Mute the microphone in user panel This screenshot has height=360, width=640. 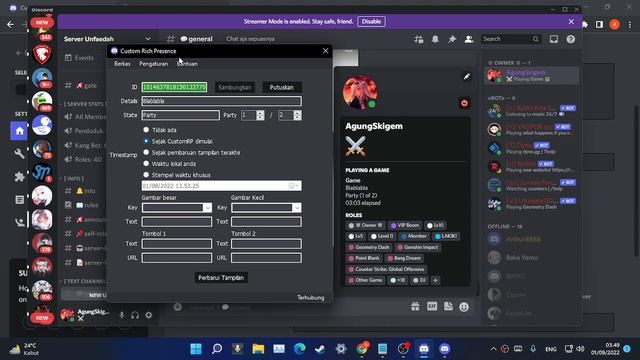click(122, 315)
